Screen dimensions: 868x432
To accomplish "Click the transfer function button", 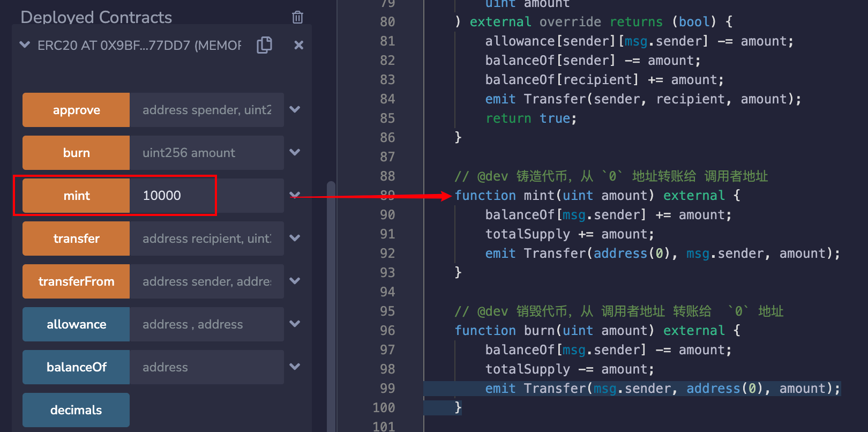I will pos(76,239).
